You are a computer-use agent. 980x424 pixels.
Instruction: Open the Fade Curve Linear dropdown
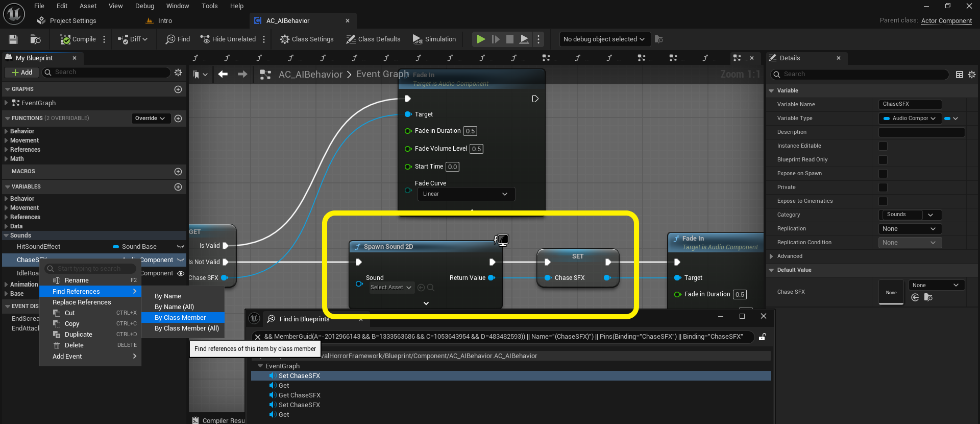(465, 194)
